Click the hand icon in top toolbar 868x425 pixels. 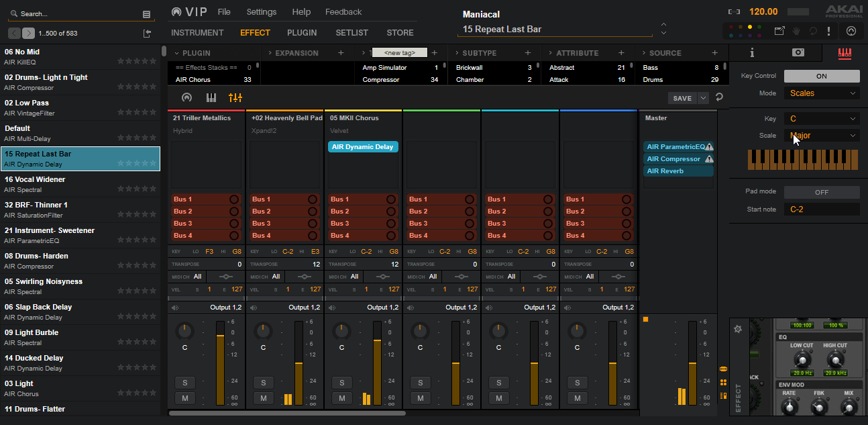[797, 31]
